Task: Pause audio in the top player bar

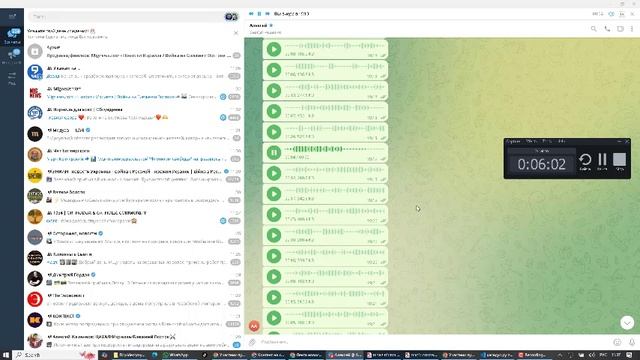Action: [x=259, y=14]
